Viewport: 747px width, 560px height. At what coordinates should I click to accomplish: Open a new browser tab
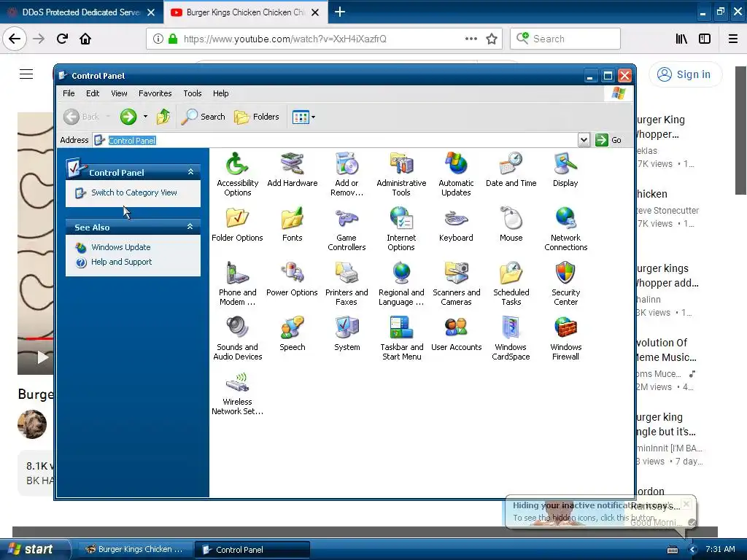click(x=340, y=12)
